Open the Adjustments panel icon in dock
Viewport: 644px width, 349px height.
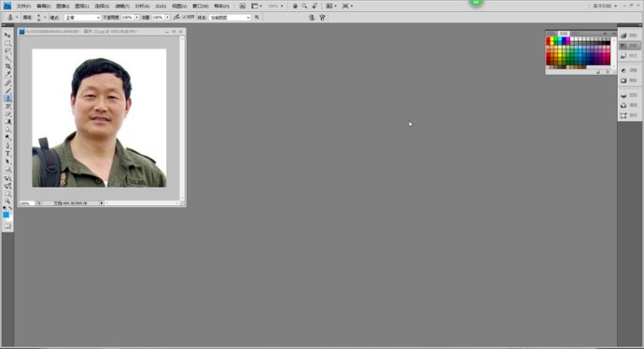pos(629,70)
